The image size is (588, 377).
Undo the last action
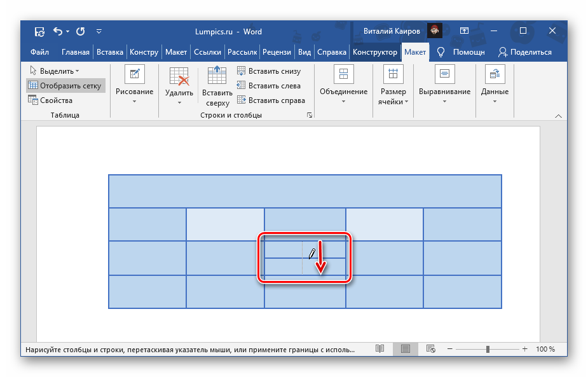pyautogui.click(x=58, y=31)
